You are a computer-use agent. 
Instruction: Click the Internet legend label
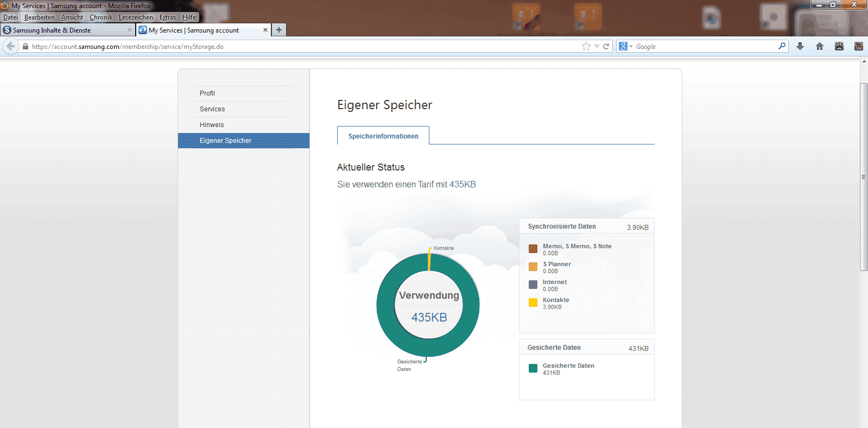[x=555, y=282]
